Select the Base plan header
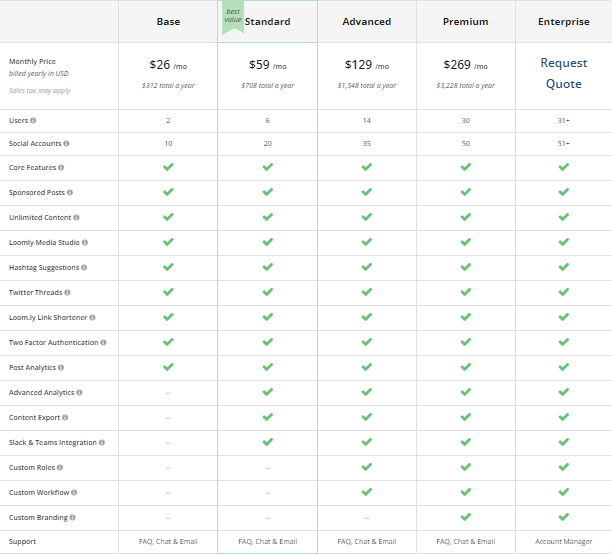 coord(168,22)
